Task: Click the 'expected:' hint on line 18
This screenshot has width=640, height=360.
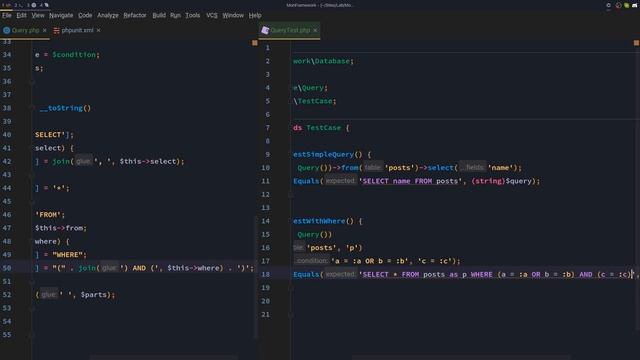Action: coord(340,275)
